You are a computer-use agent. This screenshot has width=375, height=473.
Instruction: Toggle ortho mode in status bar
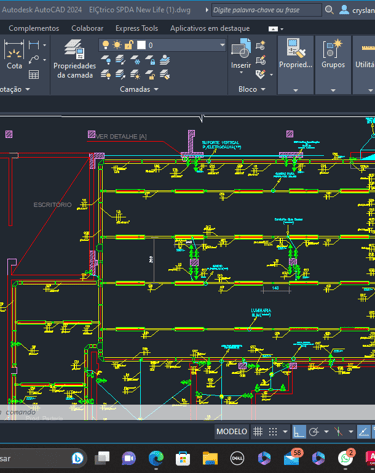click(299, 432)
